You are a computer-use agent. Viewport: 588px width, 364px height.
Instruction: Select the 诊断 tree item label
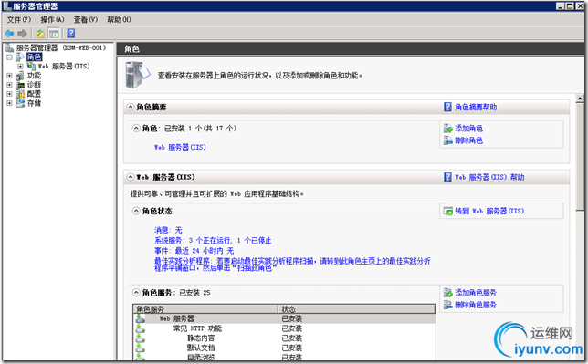click(34, 85)
